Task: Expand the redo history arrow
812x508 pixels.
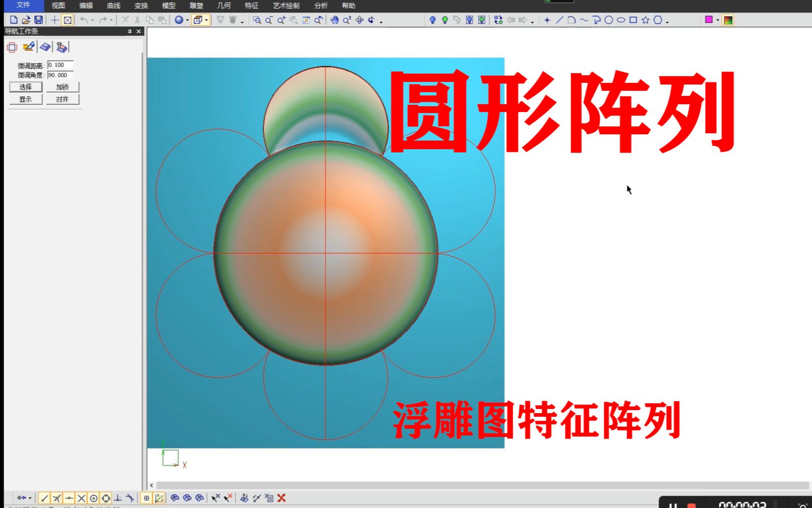Action: [x=111, y=20]
